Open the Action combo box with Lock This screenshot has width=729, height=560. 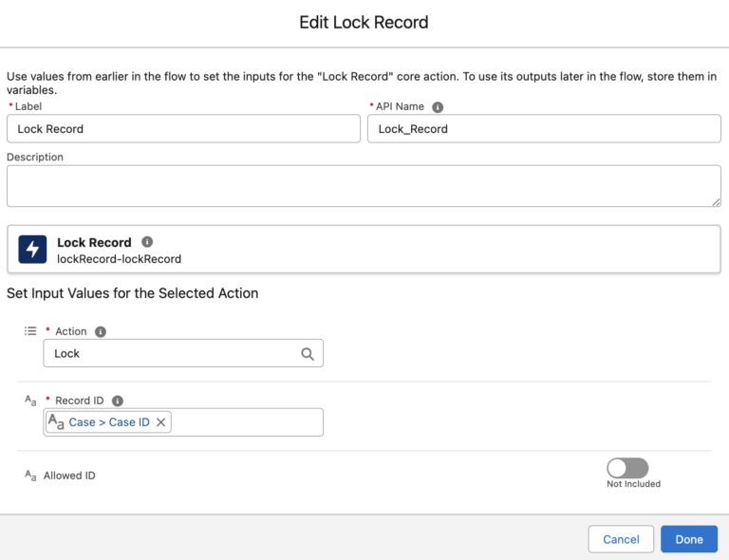point(171,354)
